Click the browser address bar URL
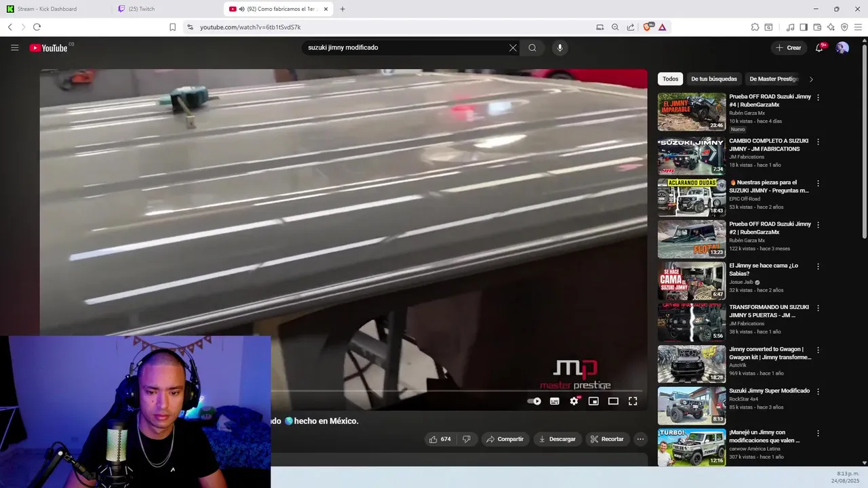The width and height of the screenshot is (868, 488). tap(250, 27)
